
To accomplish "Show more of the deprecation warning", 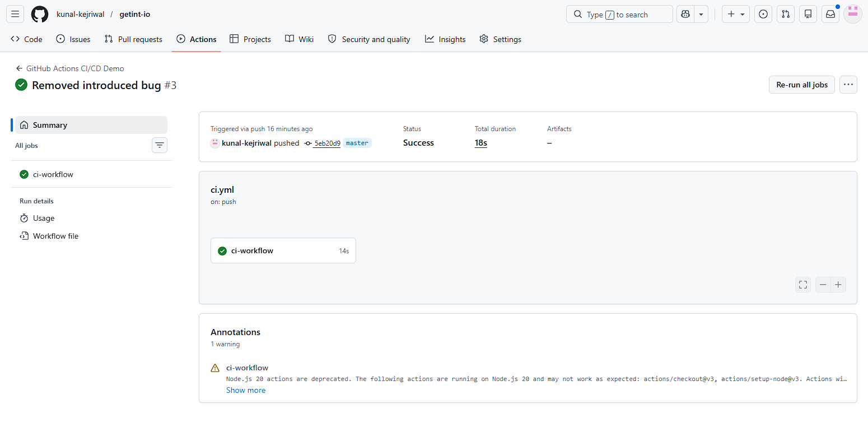I will coord(245,390).
